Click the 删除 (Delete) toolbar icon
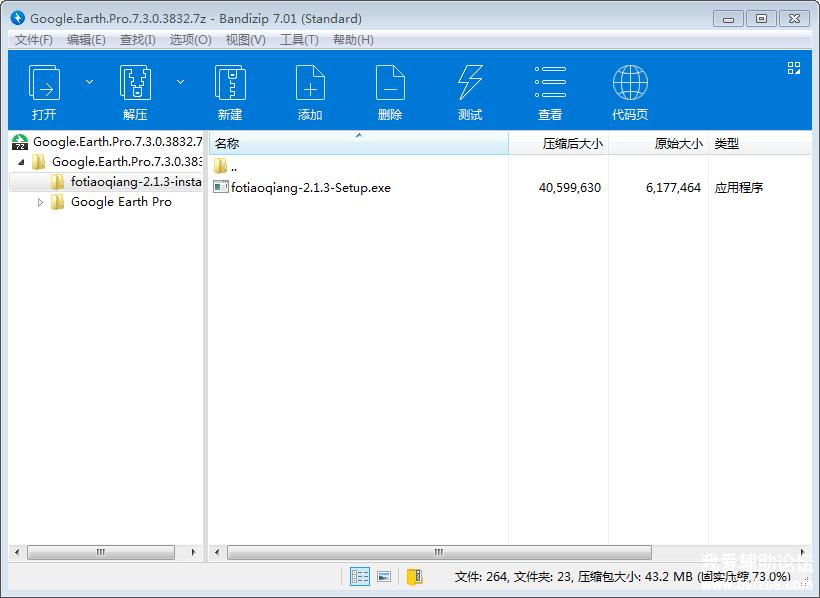 [390, 83]
